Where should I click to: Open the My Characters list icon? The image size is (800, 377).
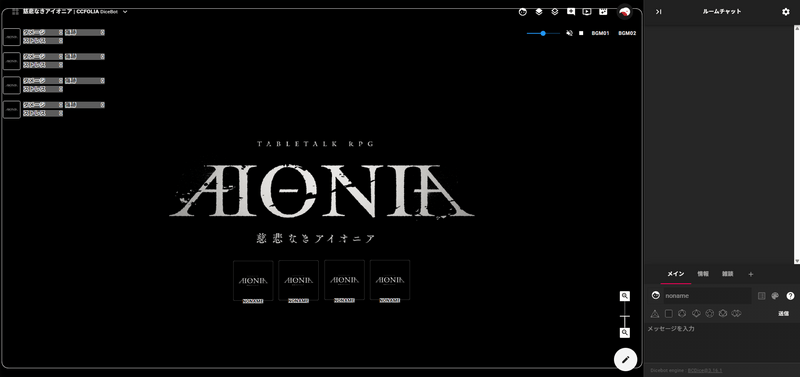coord(522,12)
